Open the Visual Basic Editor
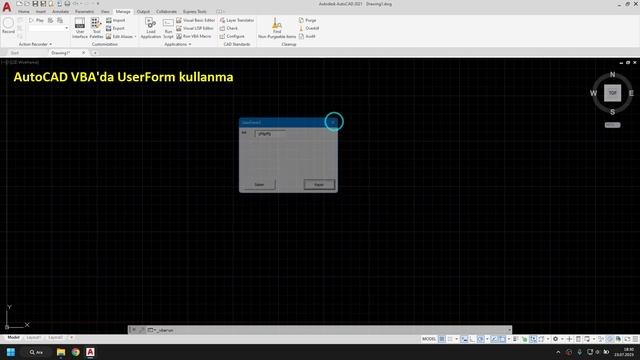 [196, 20]
